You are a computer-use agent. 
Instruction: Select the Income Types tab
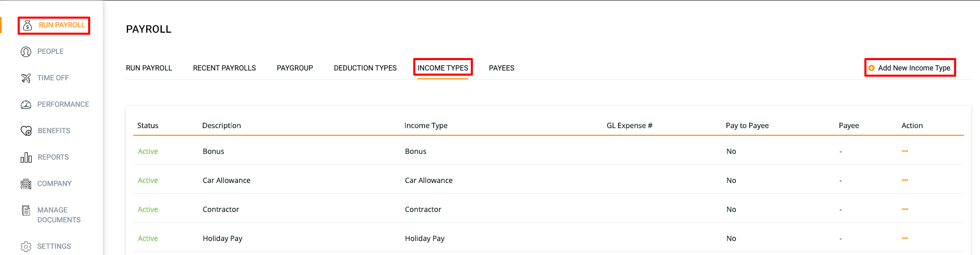tap(443, 68)
